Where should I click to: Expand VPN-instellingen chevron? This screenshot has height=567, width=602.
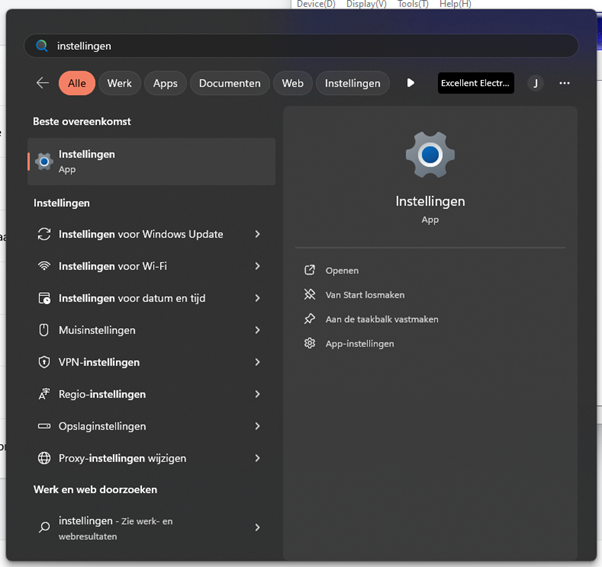click(x=257, y=362)
